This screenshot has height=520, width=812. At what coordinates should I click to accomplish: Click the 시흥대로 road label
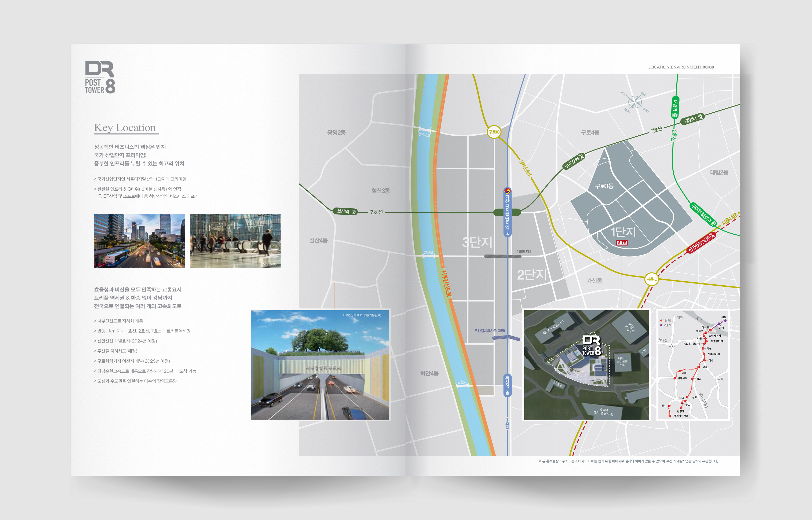pos(729,219)
